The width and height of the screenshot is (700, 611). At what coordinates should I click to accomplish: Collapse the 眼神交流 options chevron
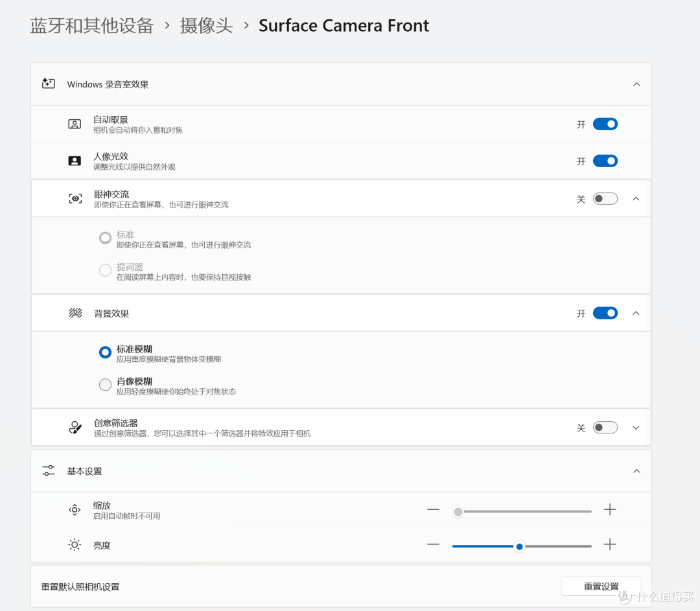tap(636, 199)
